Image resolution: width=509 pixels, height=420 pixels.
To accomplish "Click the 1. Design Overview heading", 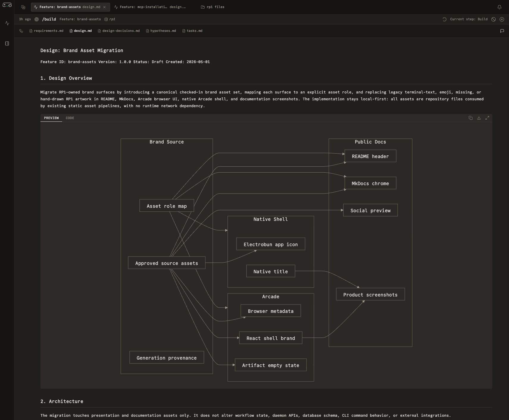I will [x=66, y=78].
